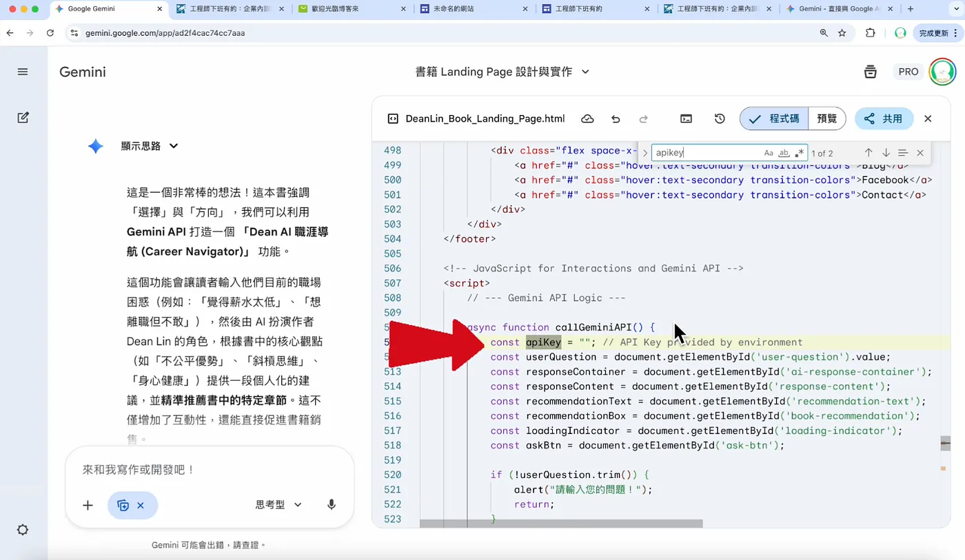Expand the replace toggle arrow in find
This screenshot has width=965, height=560.
[645, 153]
